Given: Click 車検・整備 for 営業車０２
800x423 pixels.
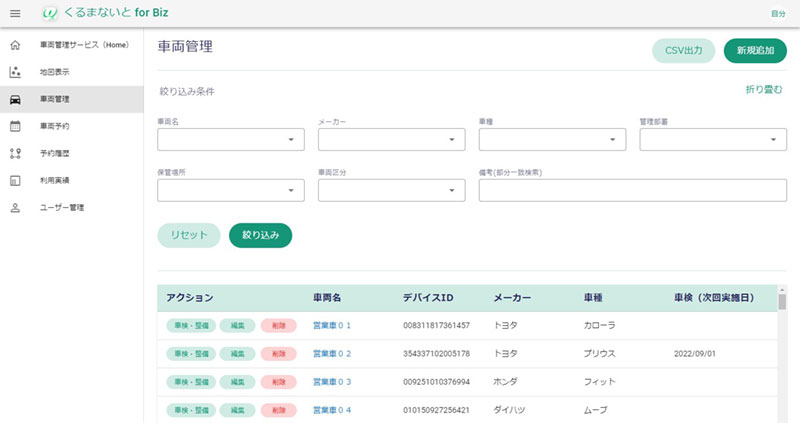Looking at the screenshot, I should tap(191, 354).
